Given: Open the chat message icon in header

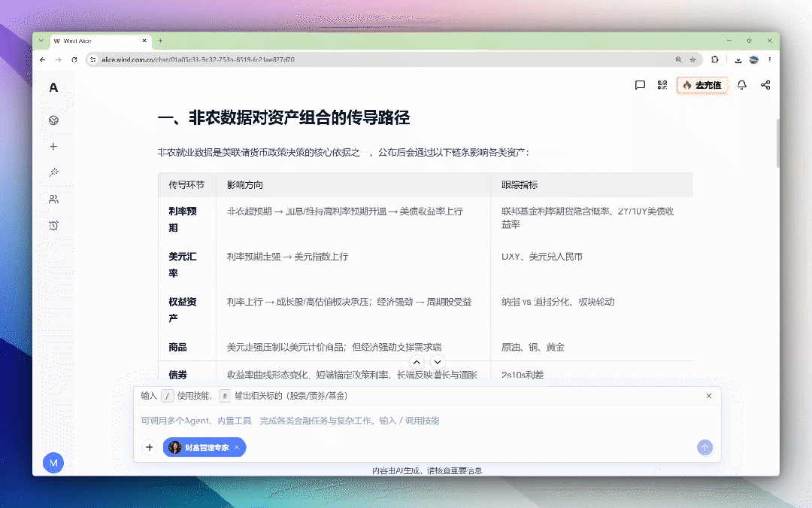Looking at the screenshot, I should pyautogui.click(x=640, y=85).
